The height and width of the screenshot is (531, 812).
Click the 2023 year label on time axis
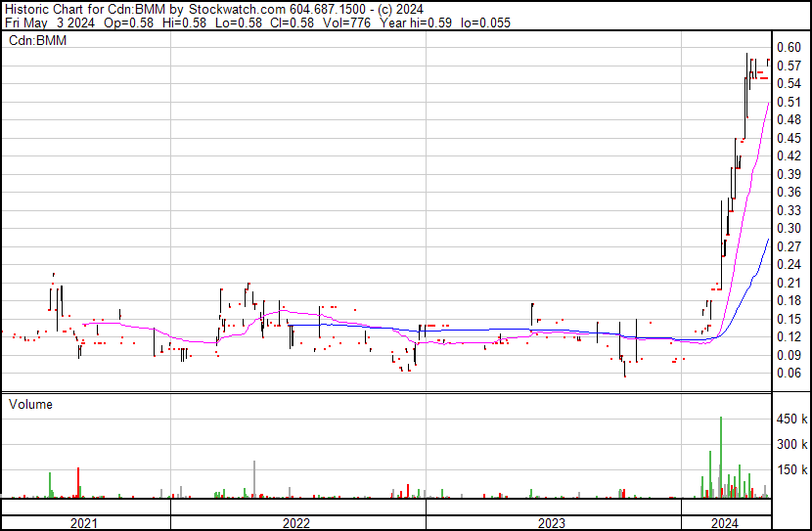point(552,523)
